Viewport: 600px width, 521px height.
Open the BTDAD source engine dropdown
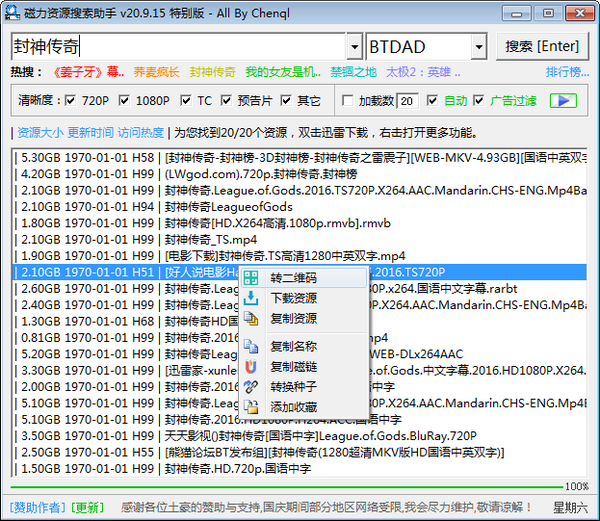[479, 47]
